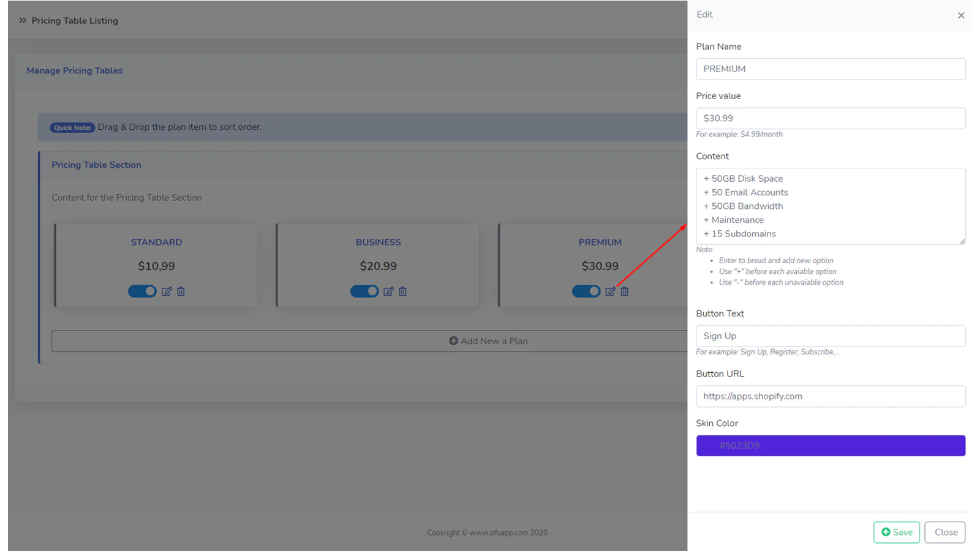Click the BUSINESS plan name
The width and height of the screenshot is (980, 551).
pos(379,242)
